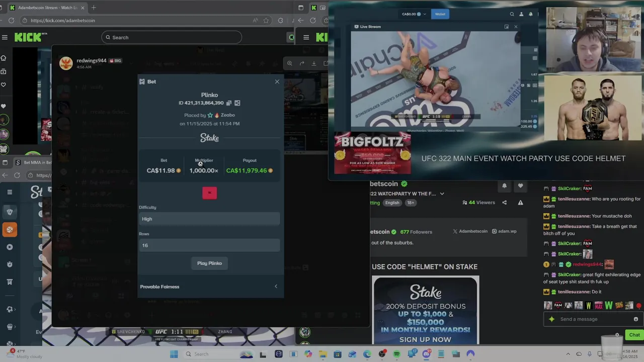Expand the stream title chevron
This screenshot has height=362, width=644.
tap(442, 194)
